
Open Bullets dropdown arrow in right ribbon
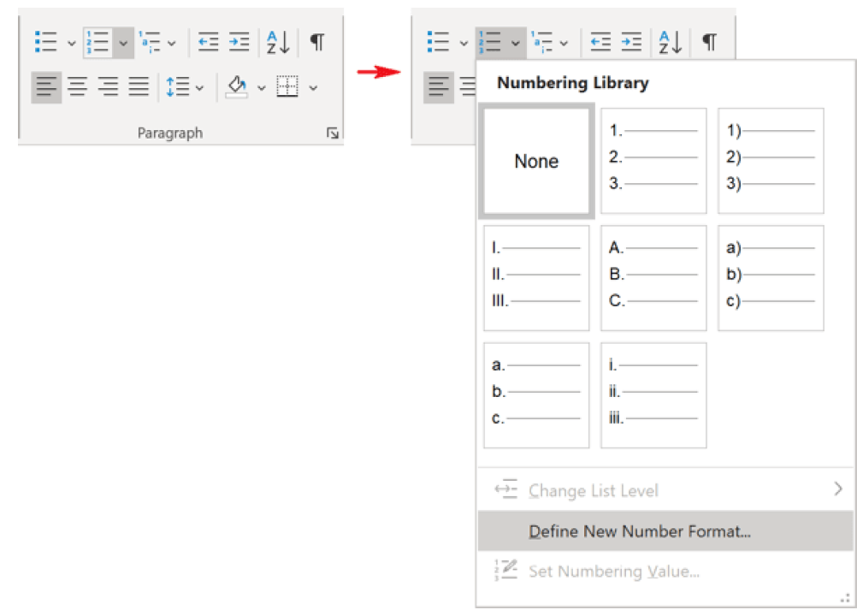tap(464, 43)
